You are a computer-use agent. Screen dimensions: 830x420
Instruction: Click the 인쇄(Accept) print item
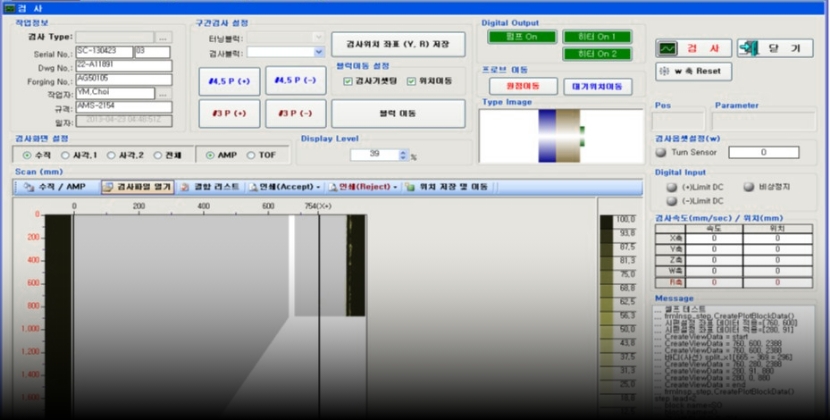point(280,187)
